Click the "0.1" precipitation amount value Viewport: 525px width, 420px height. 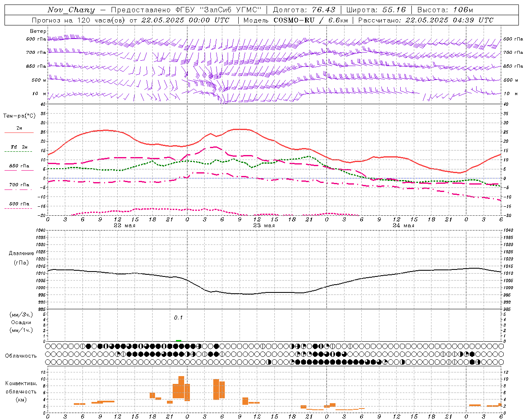click(178, 317)
